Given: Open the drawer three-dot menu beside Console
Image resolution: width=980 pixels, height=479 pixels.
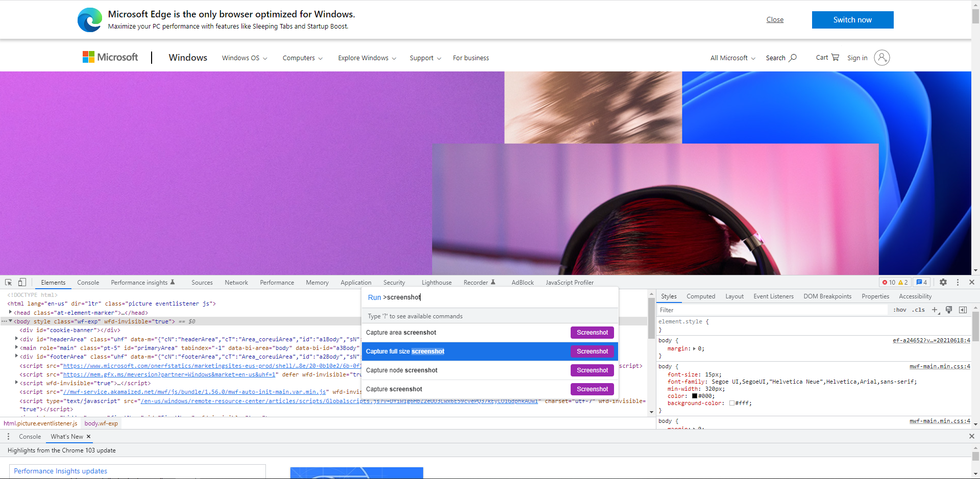Looking at the screenshot, I should [8, 437].
